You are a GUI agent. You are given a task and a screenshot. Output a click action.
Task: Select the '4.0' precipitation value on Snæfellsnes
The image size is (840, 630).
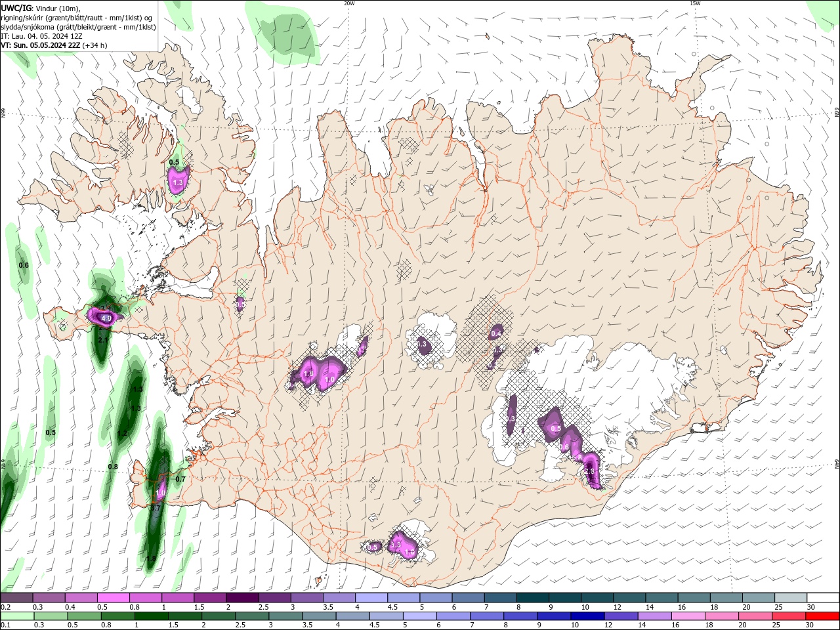click(x=106, y=318)
